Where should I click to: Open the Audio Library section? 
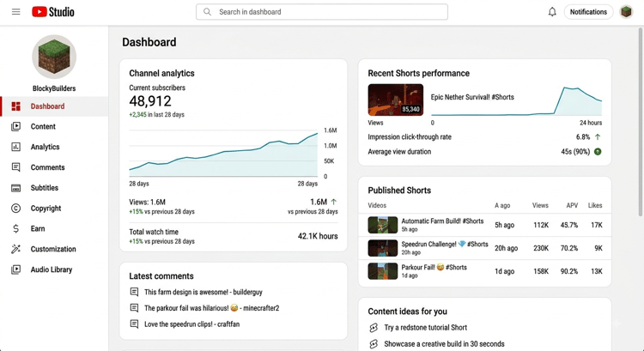[54, 269]
